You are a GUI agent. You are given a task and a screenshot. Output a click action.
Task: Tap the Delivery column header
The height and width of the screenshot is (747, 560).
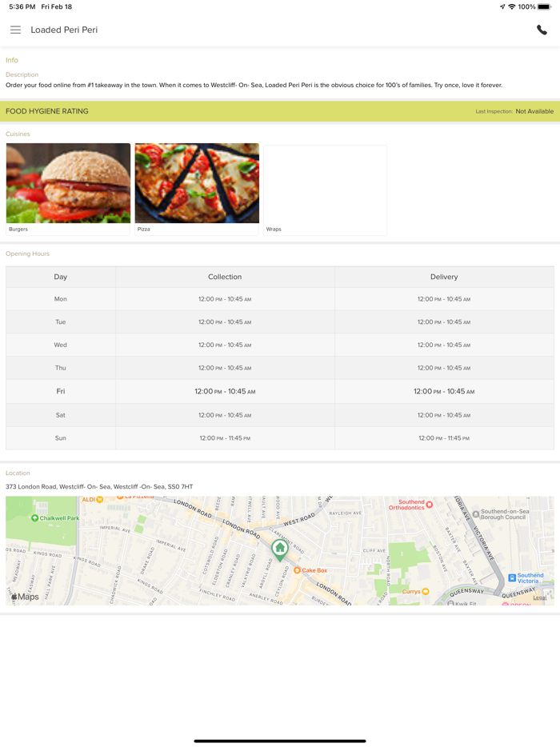point(444,277)
